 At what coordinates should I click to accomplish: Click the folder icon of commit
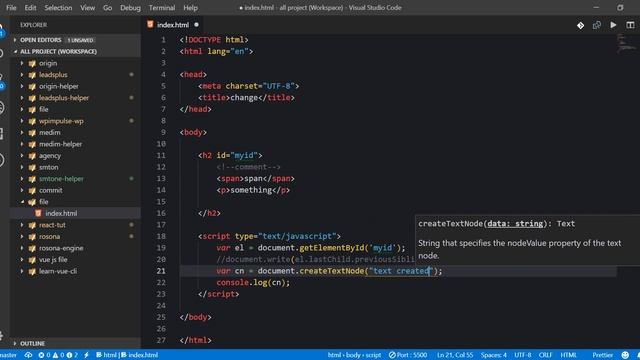point(32,190)
